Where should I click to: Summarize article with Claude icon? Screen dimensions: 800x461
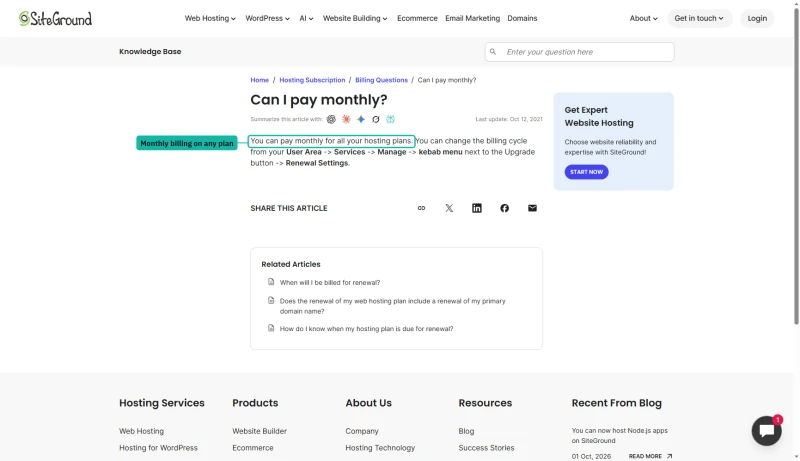pos(346,119)
